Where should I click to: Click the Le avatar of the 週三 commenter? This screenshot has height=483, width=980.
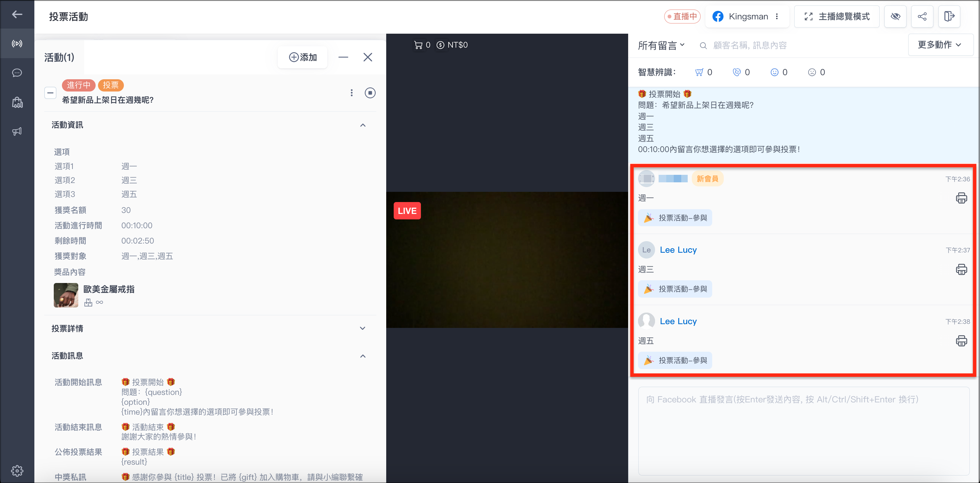pos(647,250)
